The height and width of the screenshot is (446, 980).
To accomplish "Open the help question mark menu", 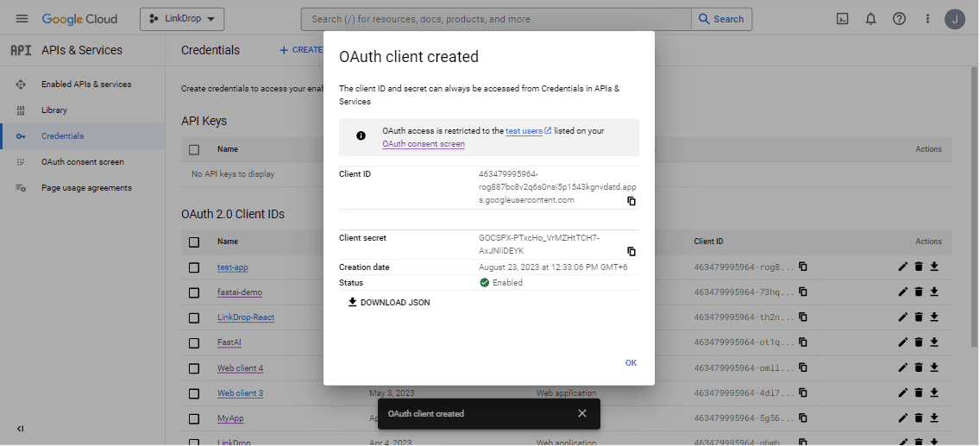I will (899, 19).
